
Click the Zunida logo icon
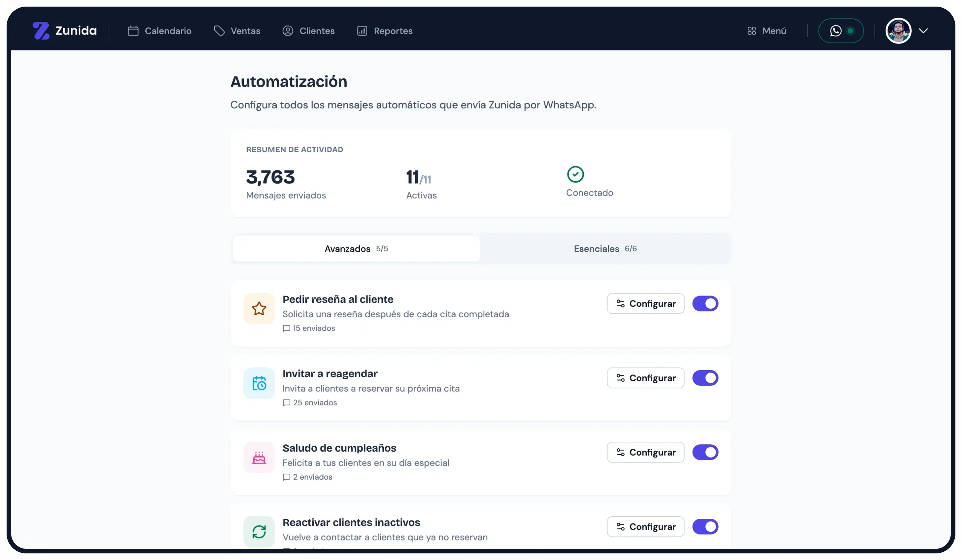coord(41,31)
